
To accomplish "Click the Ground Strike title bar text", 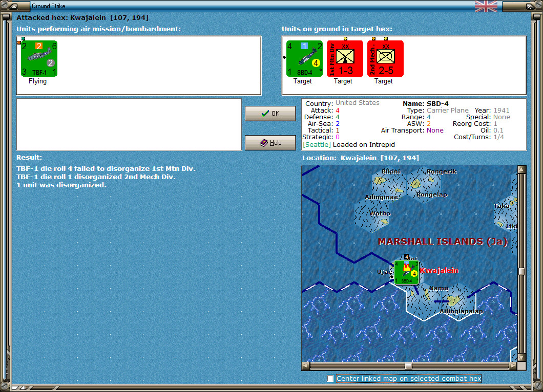I will tap(49, 6).
